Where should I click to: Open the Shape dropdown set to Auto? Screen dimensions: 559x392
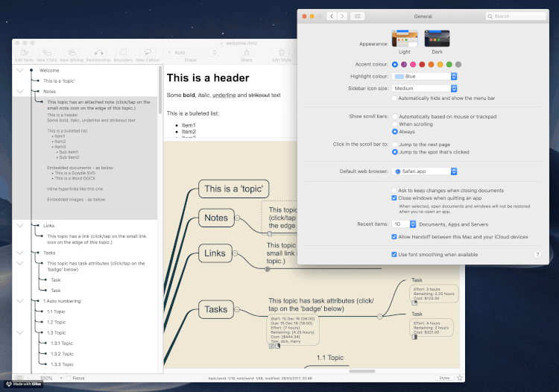click(190, 52)
